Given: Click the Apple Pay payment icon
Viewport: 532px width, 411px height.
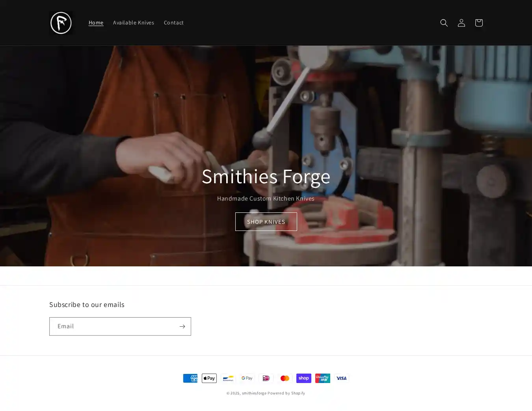Looking at the screenshot, I should (x=209, y=378).
